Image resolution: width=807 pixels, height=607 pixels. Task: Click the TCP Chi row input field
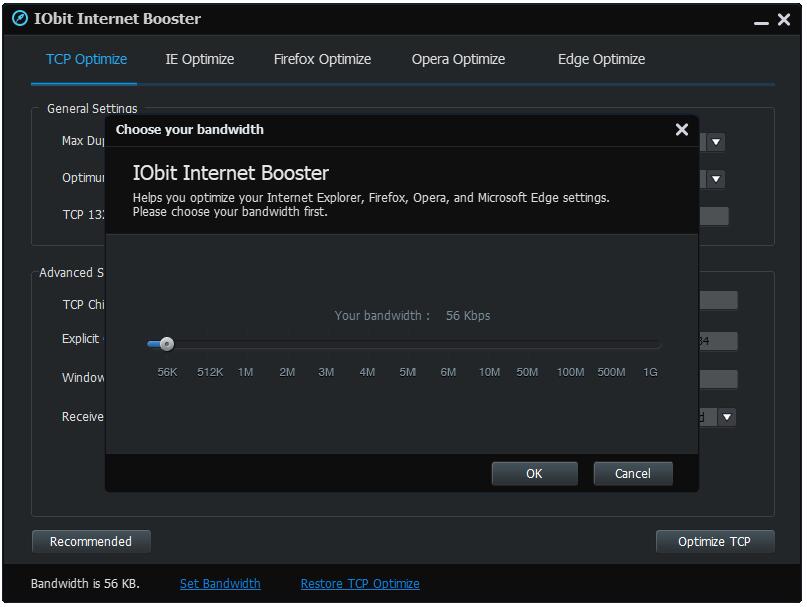[718, 300]
